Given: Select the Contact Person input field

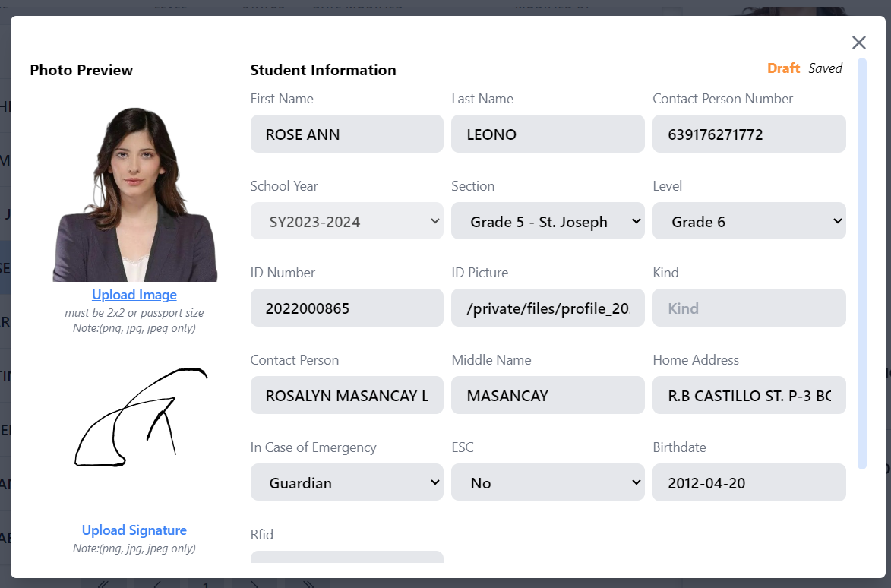Looking at the screenshot, I should pos(346,396).
